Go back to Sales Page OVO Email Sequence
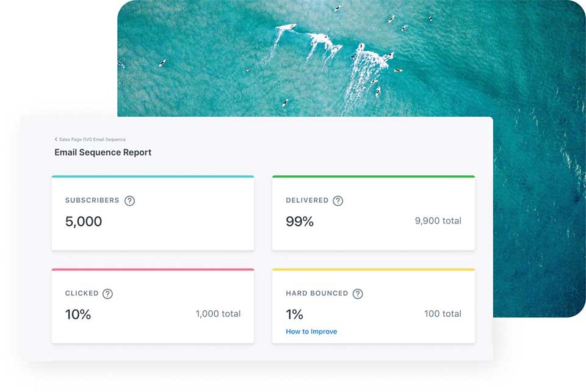 (92, 140)
